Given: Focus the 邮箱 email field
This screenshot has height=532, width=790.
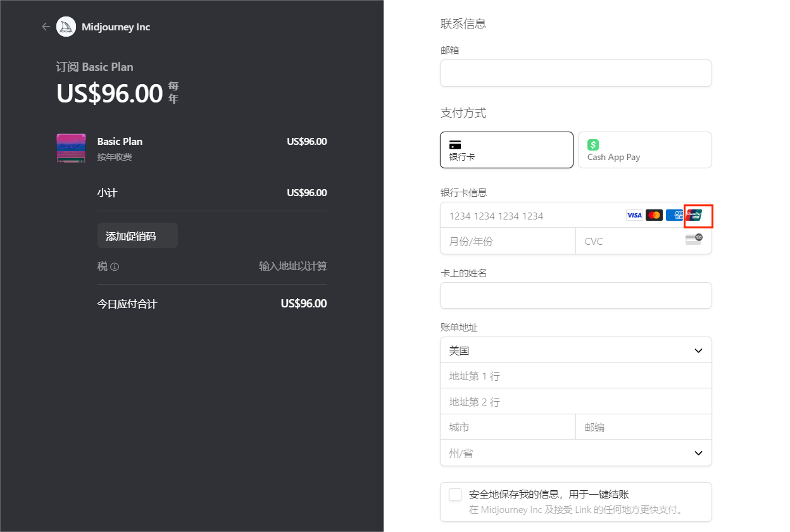Looking at the screenshot, I should pyautogui.click(x=576, y=73).
